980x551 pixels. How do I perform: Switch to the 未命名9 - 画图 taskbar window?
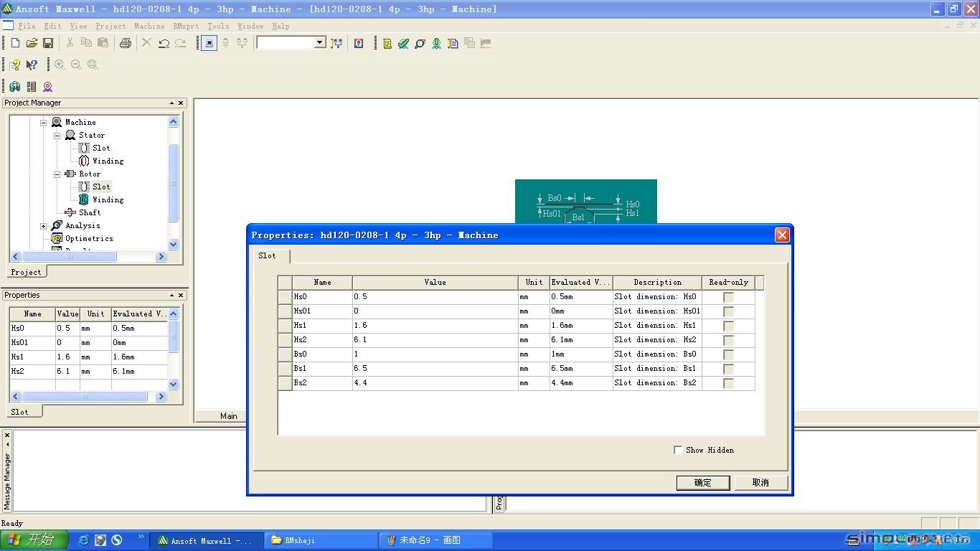tap(435, 540)
